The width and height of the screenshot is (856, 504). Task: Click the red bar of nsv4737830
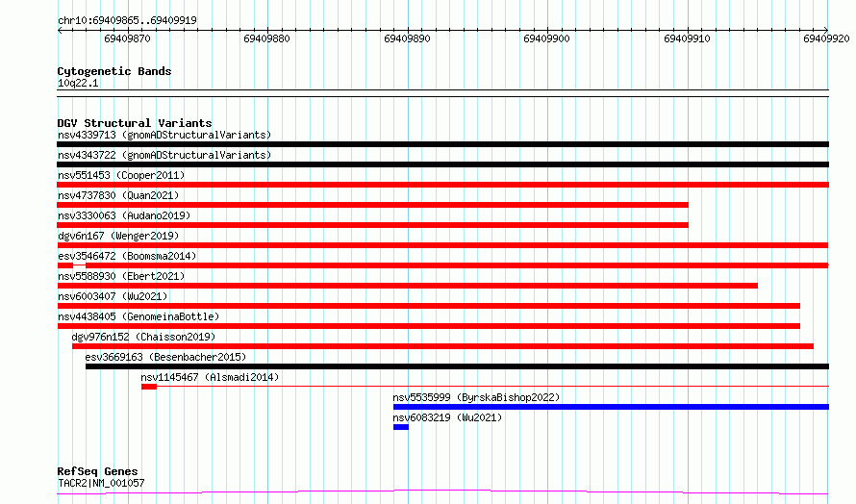point(372,205)
